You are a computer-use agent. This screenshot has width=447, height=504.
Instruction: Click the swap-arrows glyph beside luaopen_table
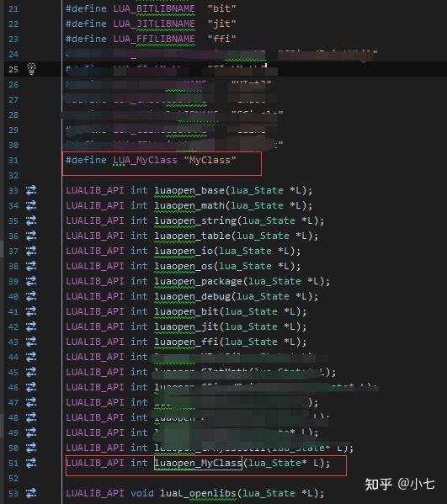31,236
